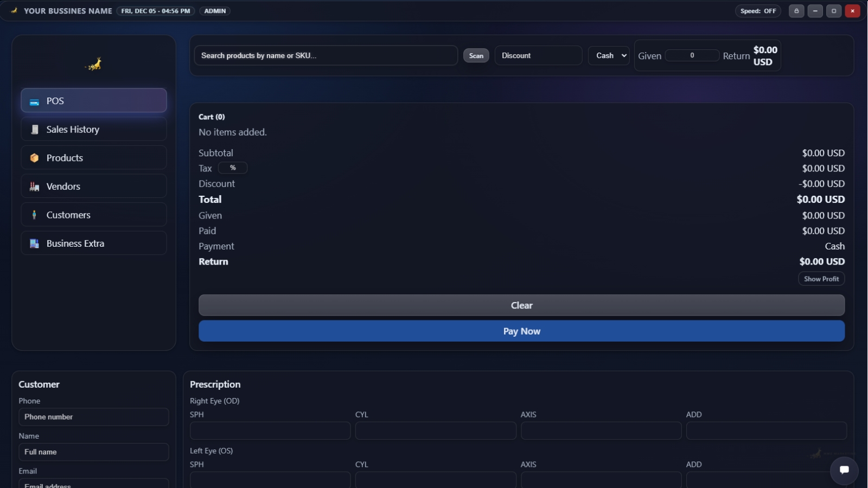Open the Cash payment method dropdown
Image resolution: width=868 pixels, height=488 pixels.
point(609,55)
